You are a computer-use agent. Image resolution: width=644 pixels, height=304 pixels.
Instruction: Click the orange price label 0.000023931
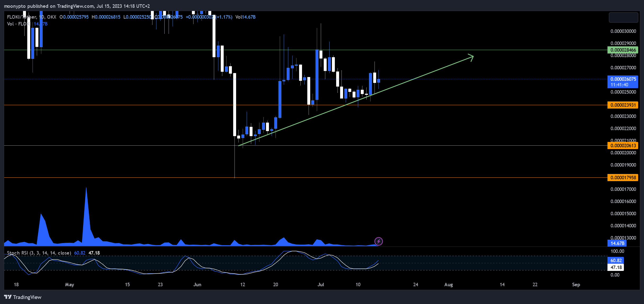coord(623,105)
